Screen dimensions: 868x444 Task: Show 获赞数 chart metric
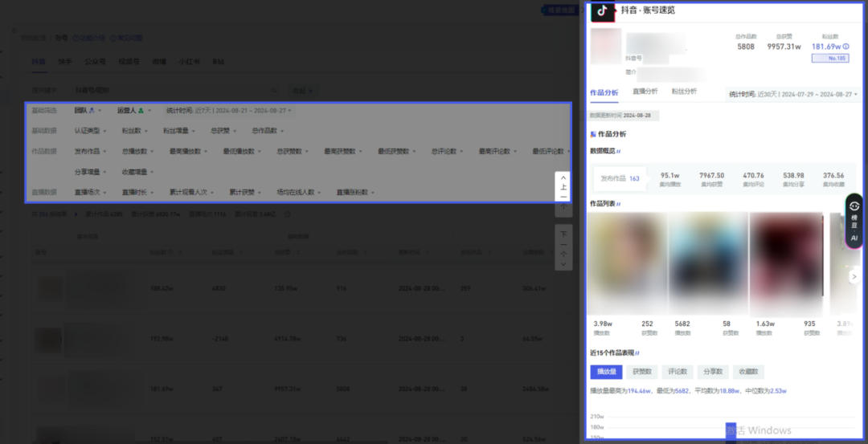[x=642, y=372]
